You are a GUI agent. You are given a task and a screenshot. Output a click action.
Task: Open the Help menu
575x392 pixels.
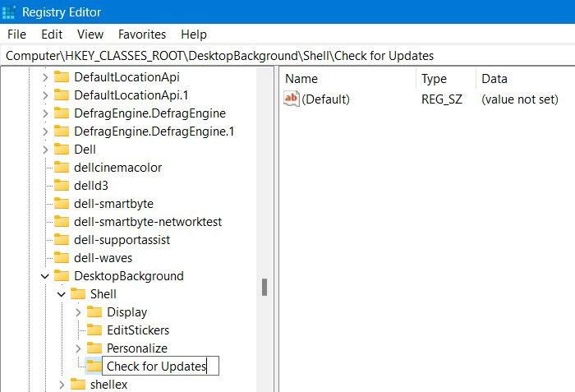194,35
